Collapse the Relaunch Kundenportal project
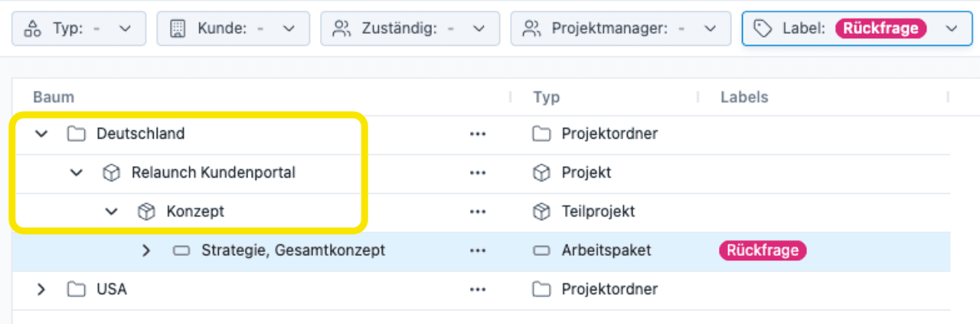Screen dimensions: 980x324 click(x=77, y=173)
